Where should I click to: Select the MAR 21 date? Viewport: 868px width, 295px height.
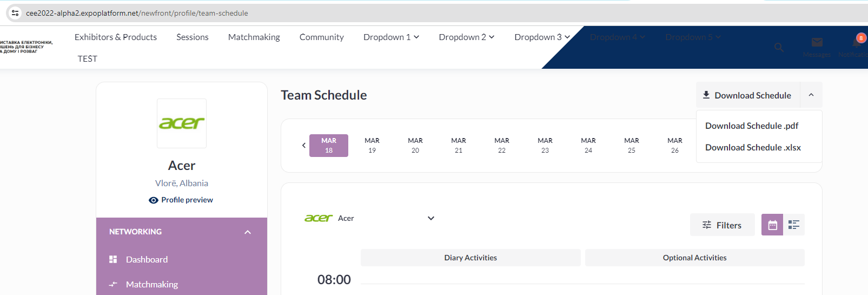point(459,146)
